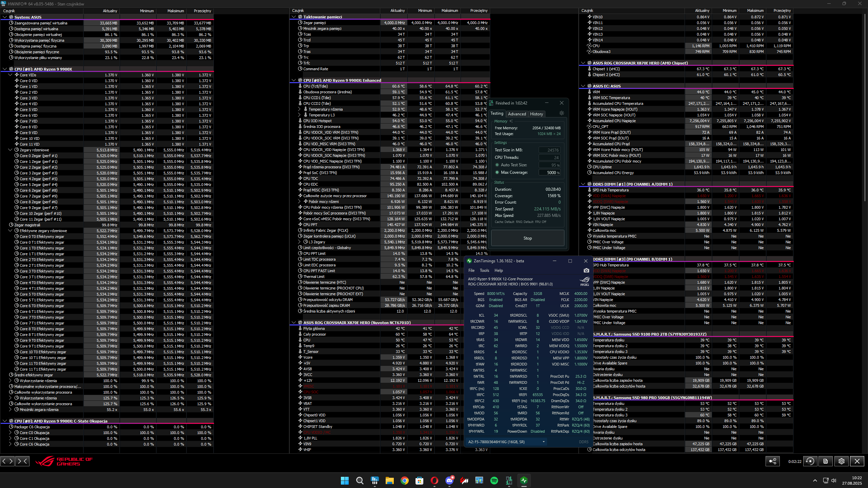
Task: Click the expand columns right arrows icon
Action: coord(7,461)
